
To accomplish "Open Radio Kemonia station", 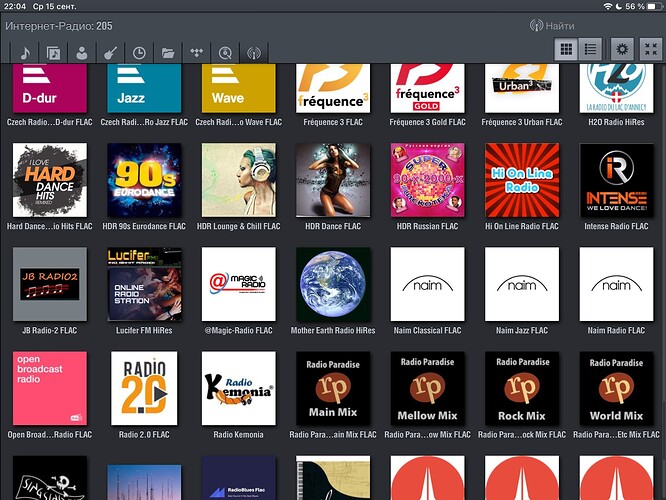I will (239, 388).
